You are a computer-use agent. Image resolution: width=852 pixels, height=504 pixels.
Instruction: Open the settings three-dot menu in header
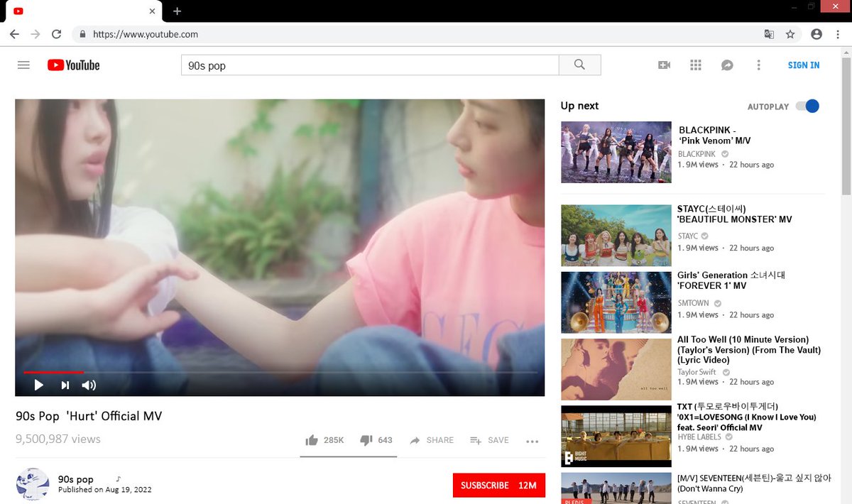pyautogui.click(x=758, y=65)
